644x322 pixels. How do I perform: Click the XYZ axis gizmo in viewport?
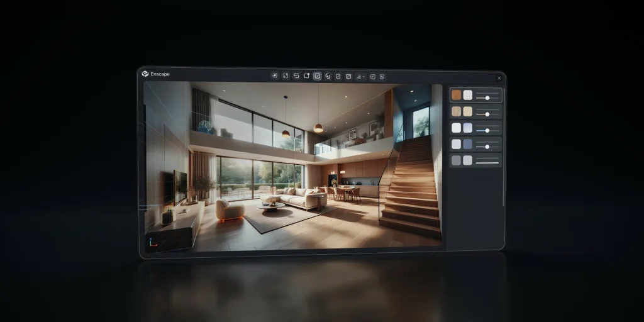[x=153, y=242]
